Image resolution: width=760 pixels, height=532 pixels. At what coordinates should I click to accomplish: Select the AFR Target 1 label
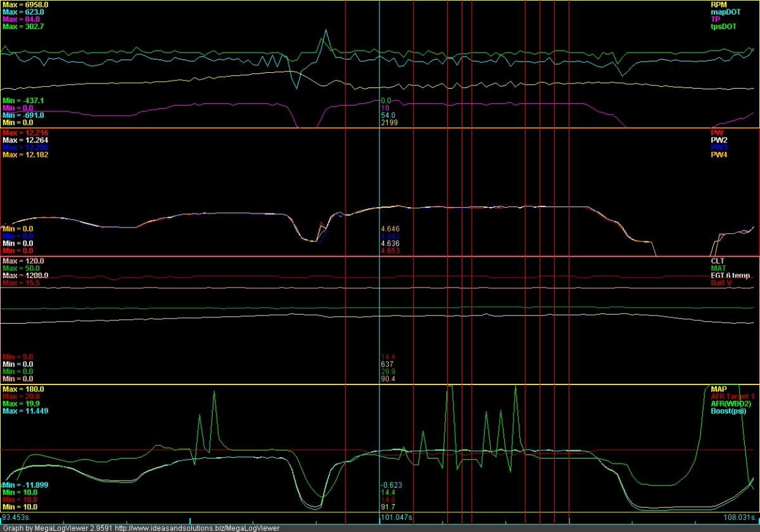[x=728, y=396]
